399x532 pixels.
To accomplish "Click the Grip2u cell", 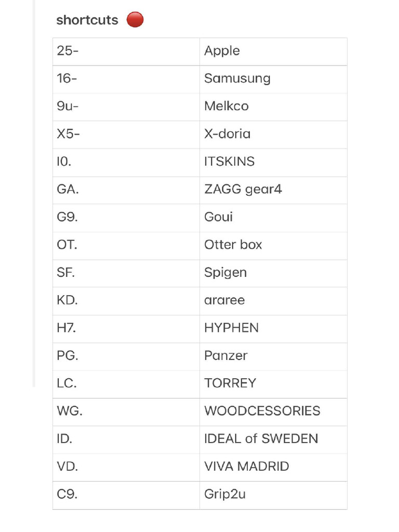I will [273, 495].
